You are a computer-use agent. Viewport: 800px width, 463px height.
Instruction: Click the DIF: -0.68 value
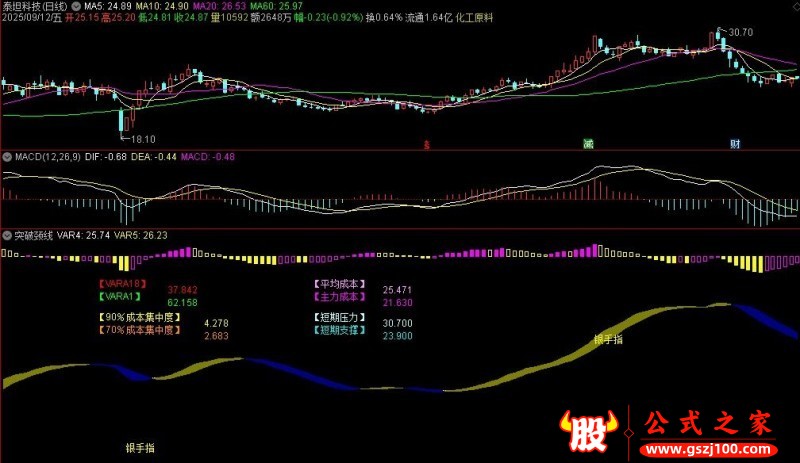point(106,157)
